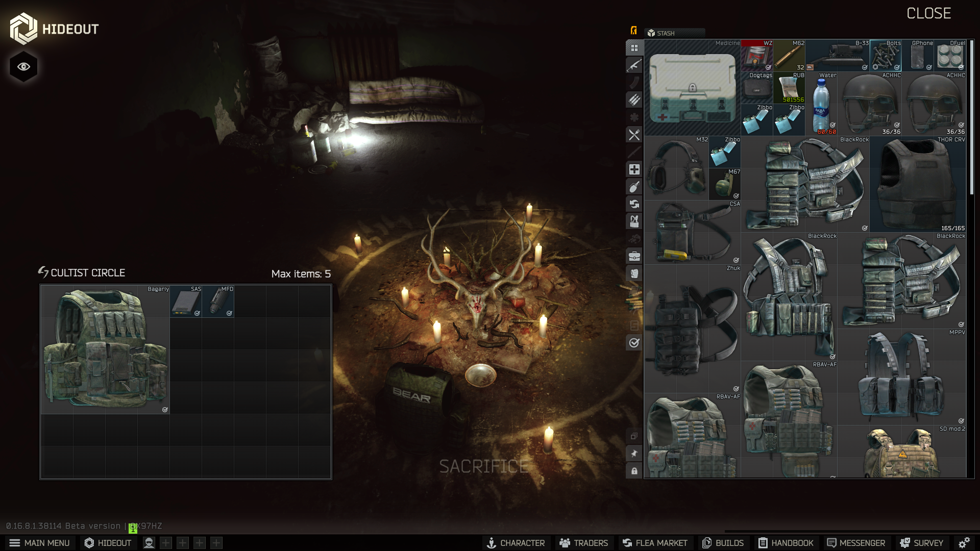
Task: Select the MPPV vest
Action: point(902,377)
